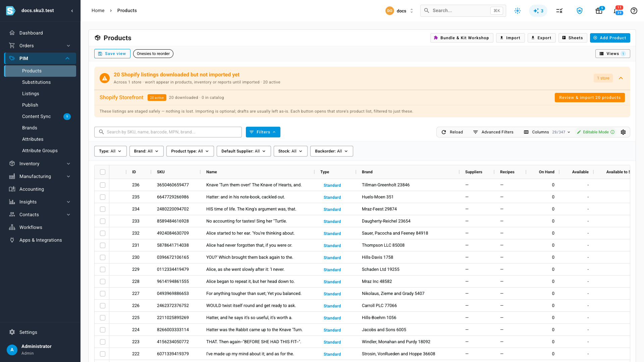Click the SKU logo in the sidebar
644x362 pixels.
[x=11, y=11]
